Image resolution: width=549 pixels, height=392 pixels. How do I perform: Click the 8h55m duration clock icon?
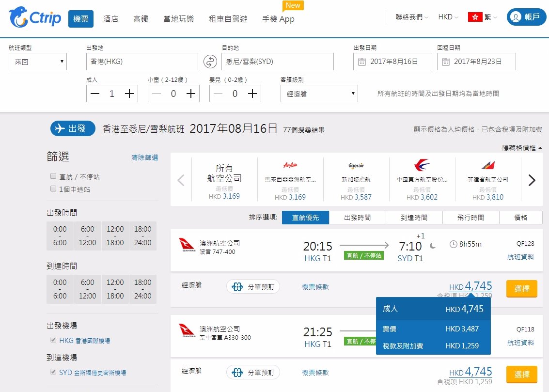[x=454, y=244]
